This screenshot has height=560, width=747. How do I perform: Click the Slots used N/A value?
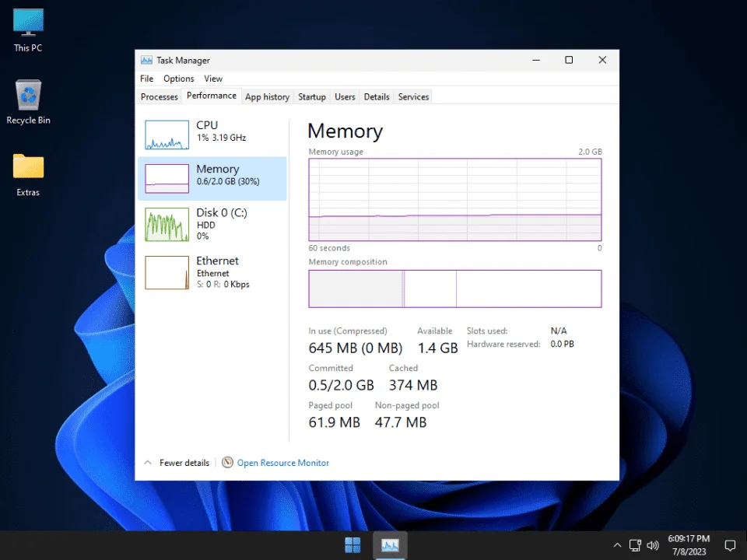click(559, 331)
